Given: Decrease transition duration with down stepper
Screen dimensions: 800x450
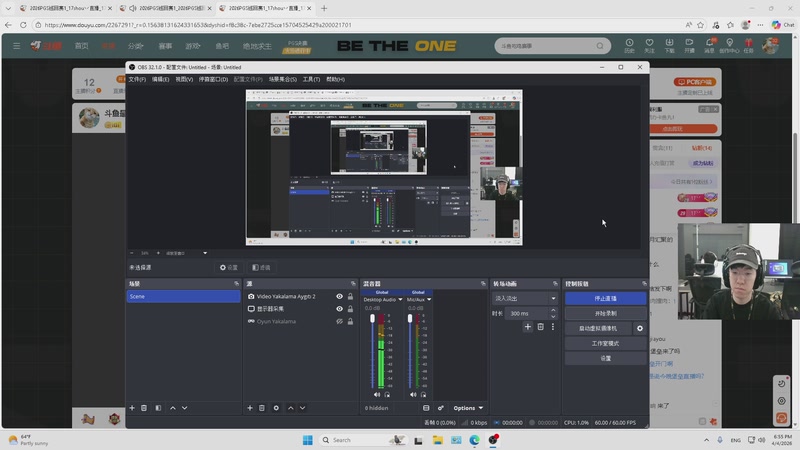Looking at the screenshot, I should pyautogui.click(x=553, y=316).
